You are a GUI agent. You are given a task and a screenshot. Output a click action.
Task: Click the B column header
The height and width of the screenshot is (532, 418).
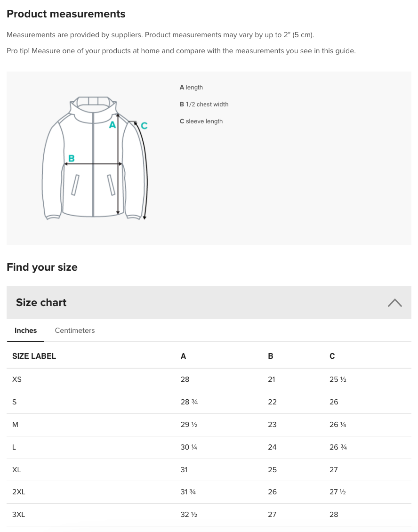coord(271,356)
